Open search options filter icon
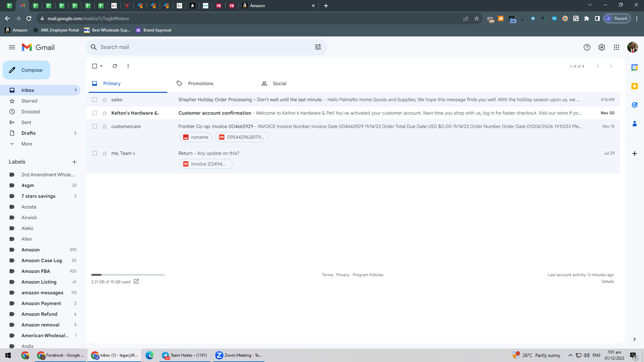Screen dimensions: 644x362 pyautogui.click(x=318, y=47)
